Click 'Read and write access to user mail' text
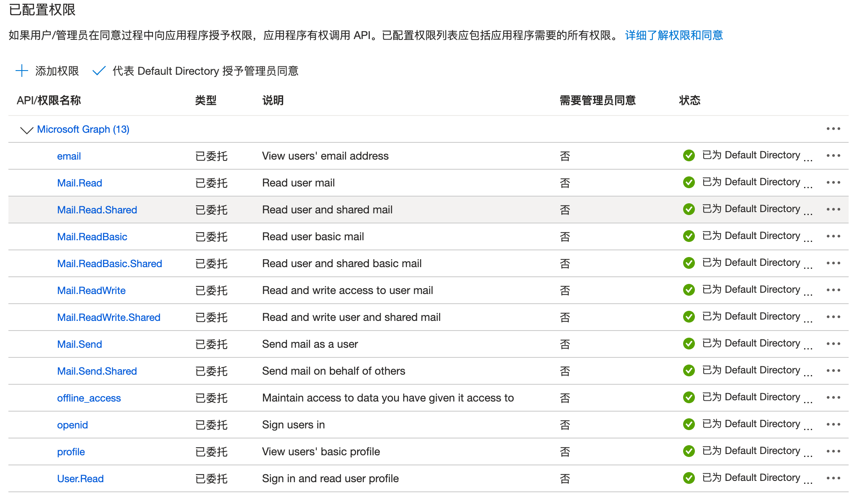The image size is (852, 504). click(x=347, y=290)
